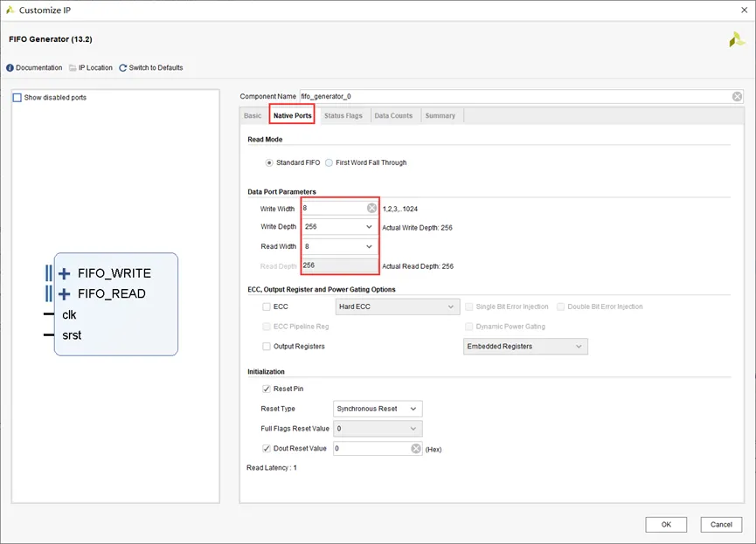The height and width of the screenshot is (544, 756).
Task: Close the Customize IP dialog
Action: pos(744,10)
